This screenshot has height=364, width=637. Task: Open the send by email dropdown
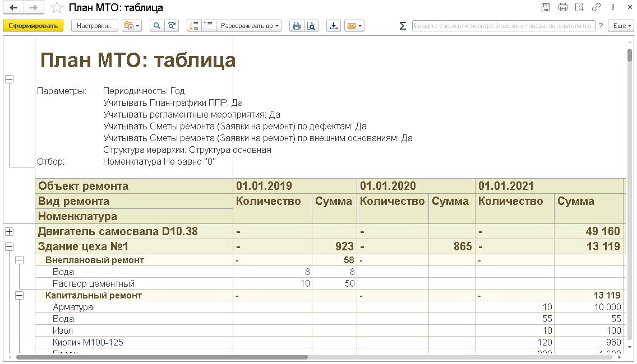(x=354, y=26)
